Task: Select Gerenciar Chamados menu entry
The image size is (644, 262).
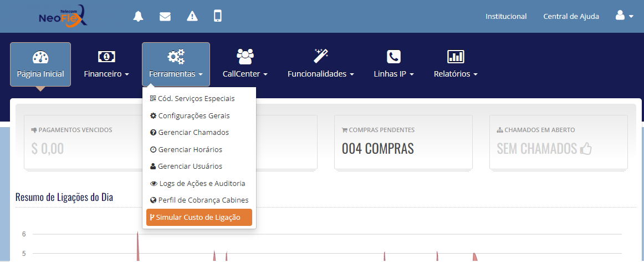Action: [x=199, y=133]
